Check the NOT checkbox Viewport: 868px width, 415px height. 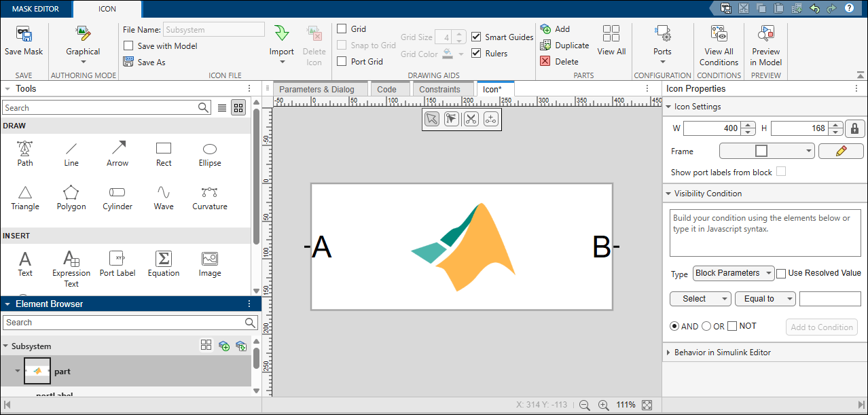(732, 326)
